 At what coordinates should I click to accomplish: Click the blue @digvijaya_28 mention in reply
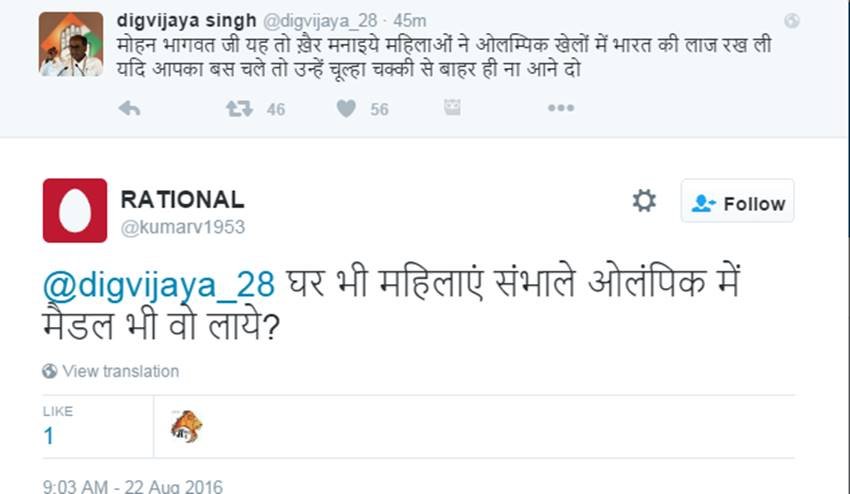158,284
